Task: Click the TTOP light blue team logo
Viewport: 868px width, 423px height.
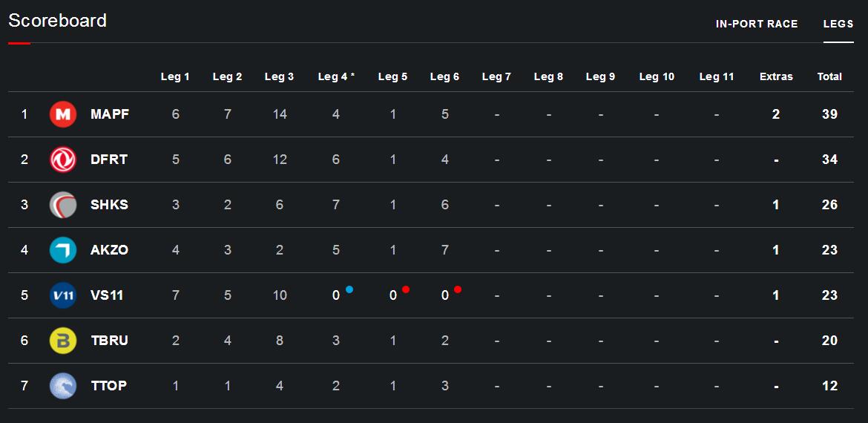Action: [63, 386]
